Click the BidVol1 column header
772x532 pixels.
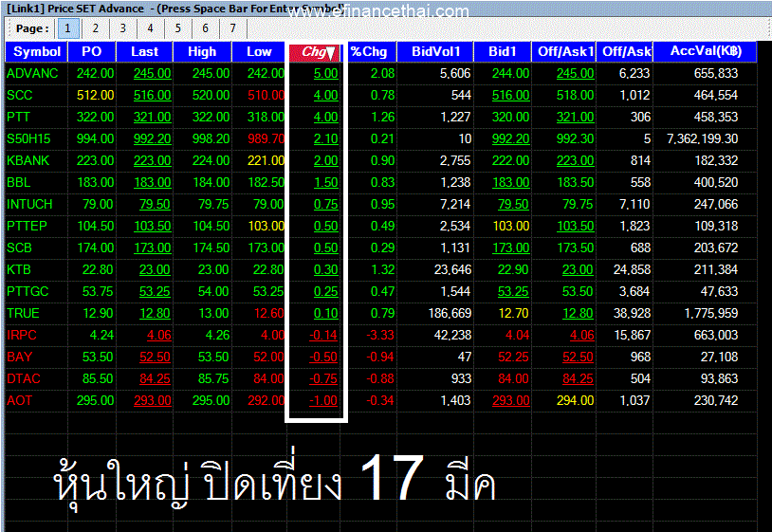(x=435, y=51)
